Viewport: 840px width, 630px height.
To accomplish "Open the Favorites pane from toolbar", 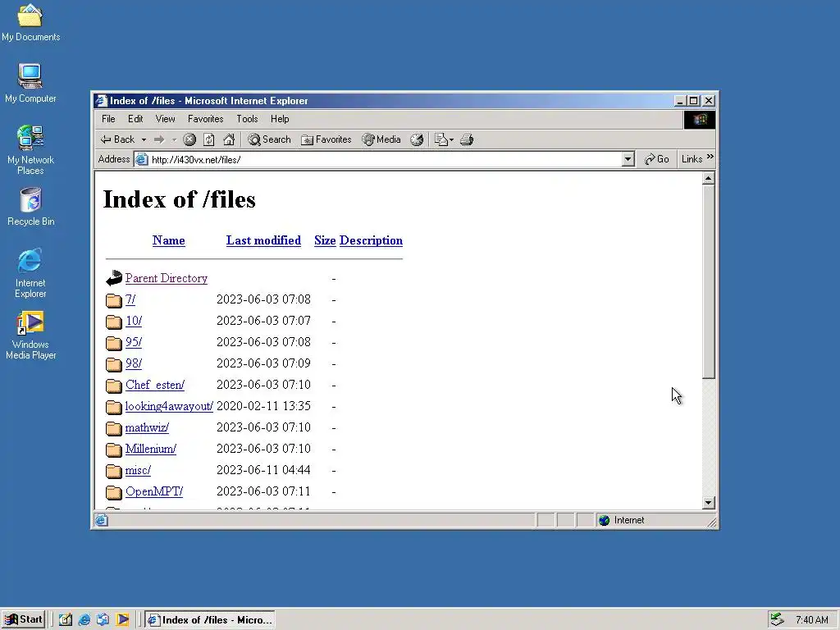I will [x=326, y=139].
